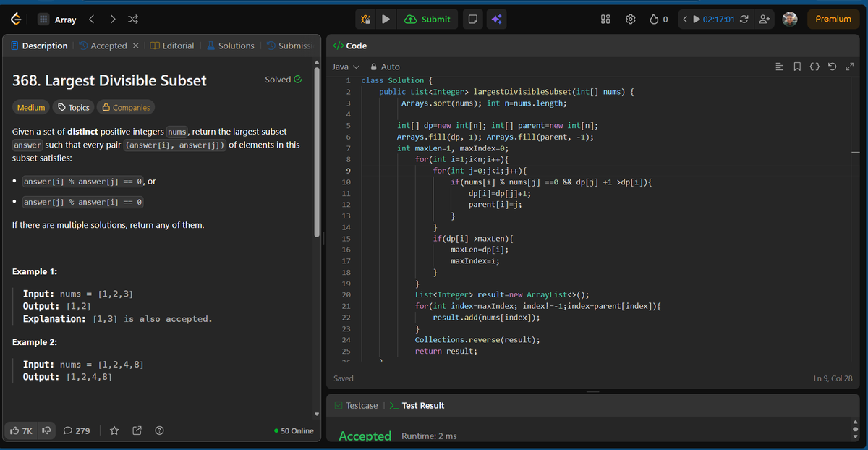Click the Medium difficulty tag
Image resolution: width=868 pixels, height=450 pixels.
click(30, 108)
